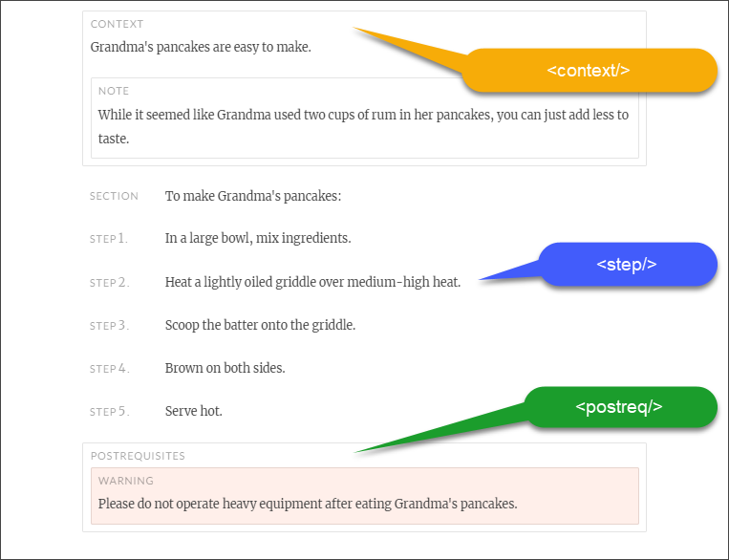This screenshot has width=729, height=560.
Task: Select the CONTEXT section label
Action: click(117, 24)
